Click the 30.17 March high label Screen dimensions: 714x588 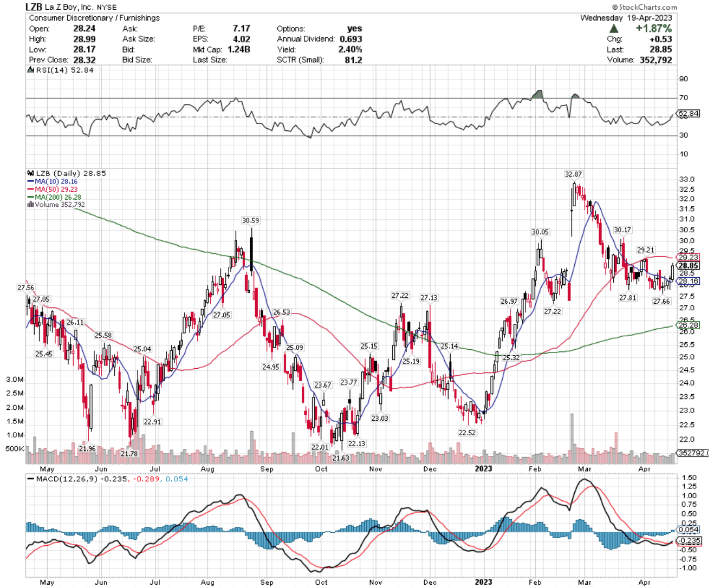[622, 230]
